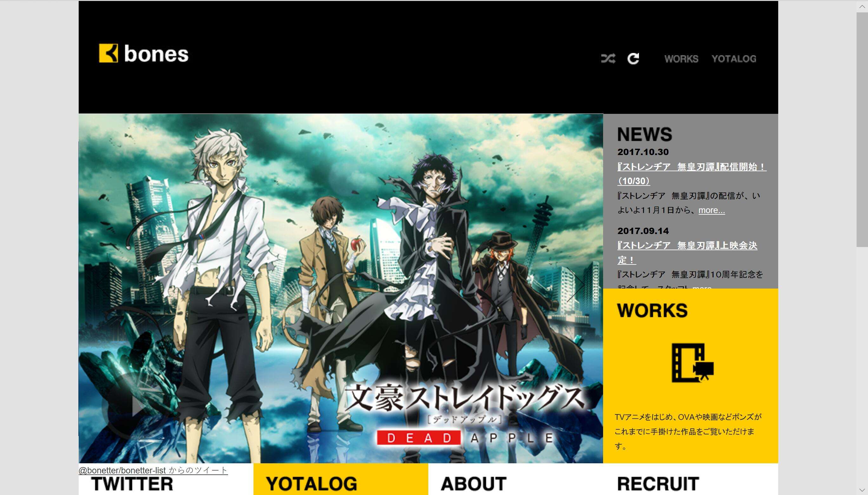Image resolution: width=868 pixels, height=495 pixels.
Task: Click the date text 2017.09.14
Action: click(643, 231)
